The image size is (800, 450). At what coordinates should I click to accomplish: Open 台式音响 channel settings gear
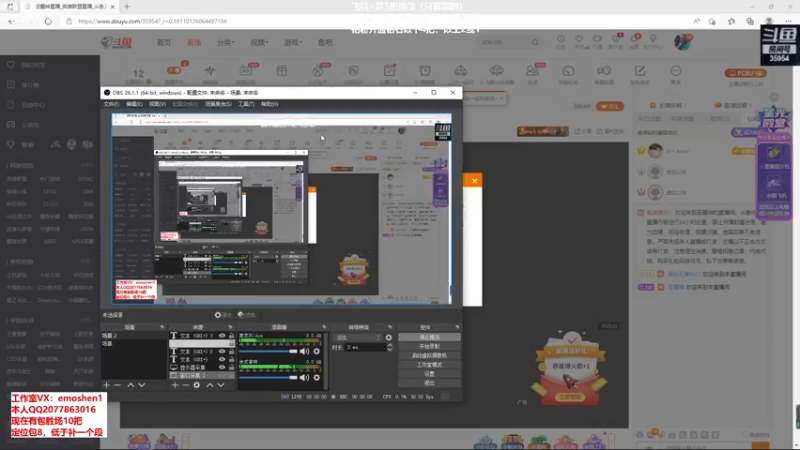click(316, 378)
